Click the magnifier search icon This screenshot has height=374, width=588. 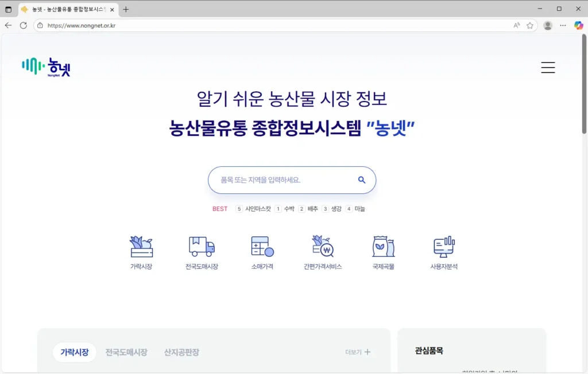[362, 180]
